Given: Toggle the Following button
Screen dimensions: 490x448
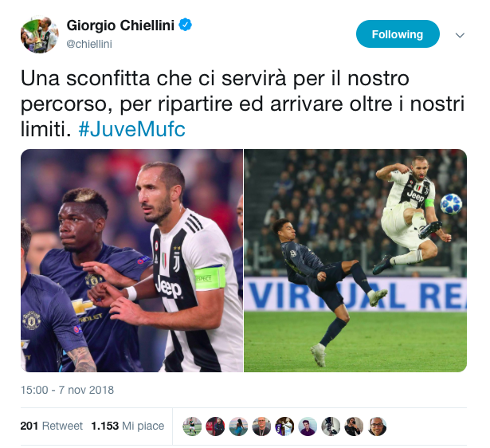Looking at the screenshot, I should tap(398, 34).
